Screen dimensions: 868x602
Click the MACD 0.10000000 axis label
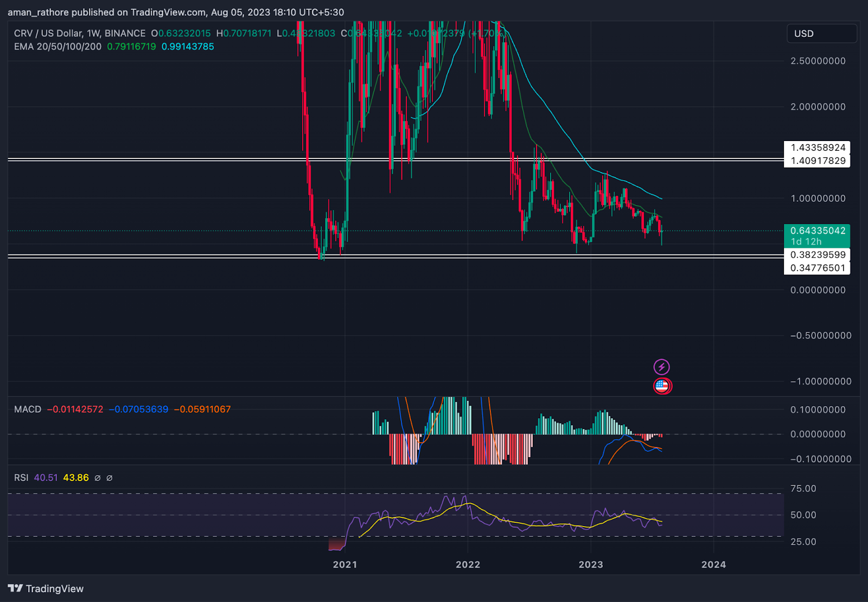click(x=818, y=410)
